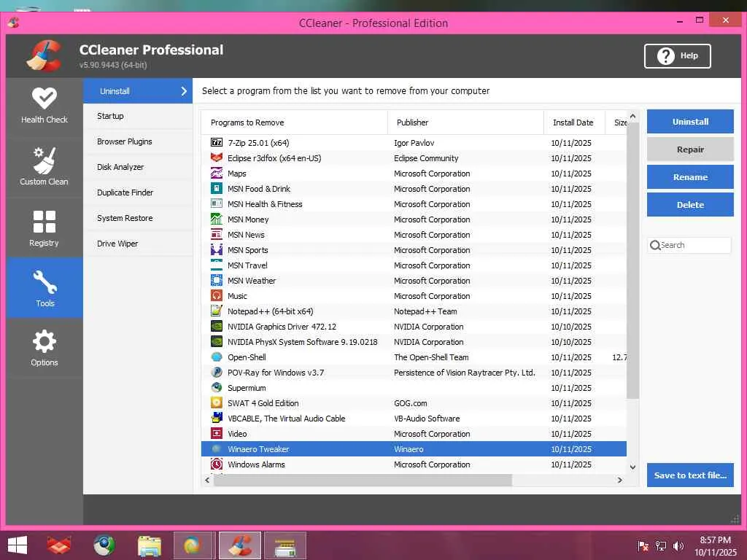747x560 pixels.
Task: Click the Eclipse r3dfox program icon
Action: pos(216,157)
